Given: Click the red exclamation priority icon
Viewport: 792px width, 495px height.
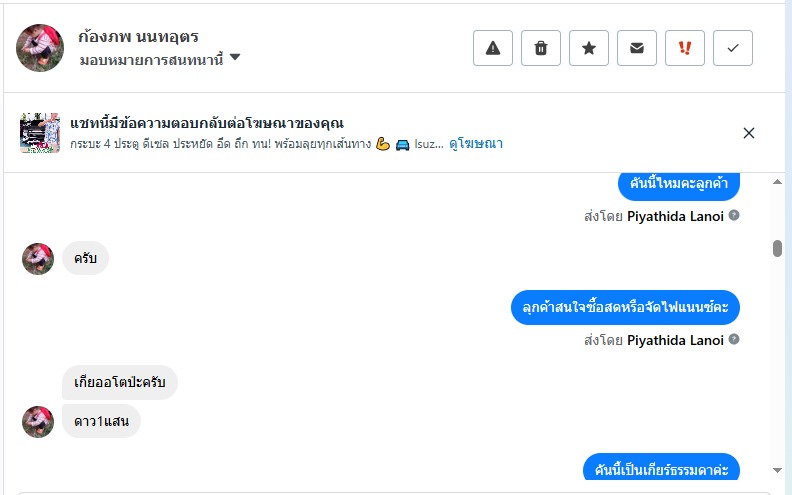Looking at the screenshot, I should click(x=685, y=48).
